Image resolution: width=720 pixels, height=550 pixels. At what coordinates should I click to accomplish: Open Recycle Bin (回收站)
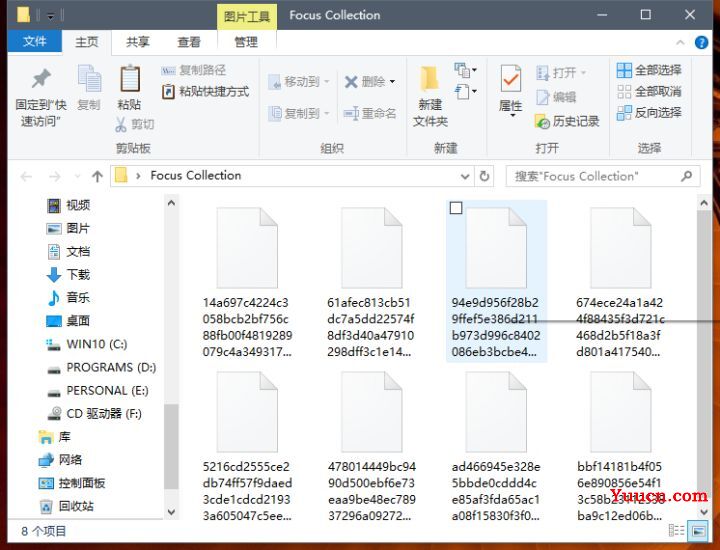click(x=66, y=506)
